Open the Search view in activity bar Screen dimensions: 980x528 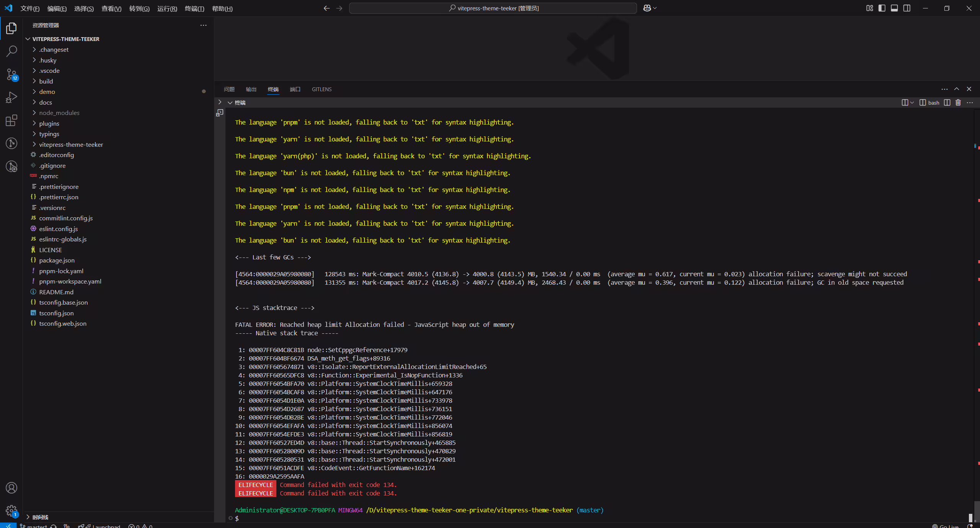11,51
